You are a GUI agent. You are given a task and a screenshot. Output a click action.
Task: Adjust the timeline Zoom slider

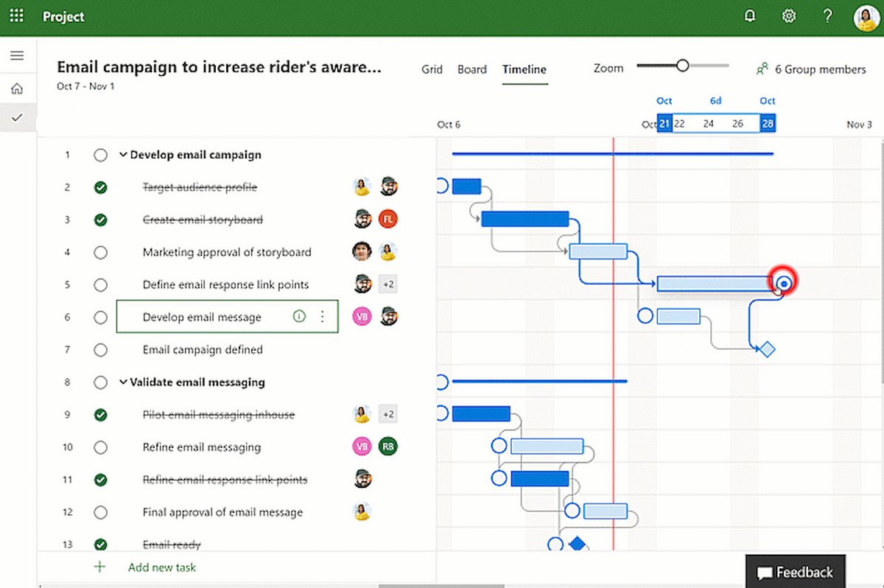click(682, 66)
